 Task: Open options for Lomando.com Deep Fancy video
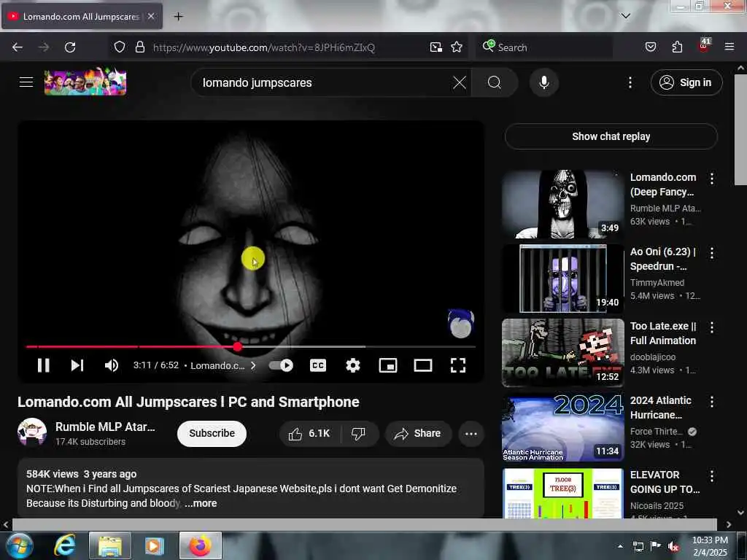point(711,179)
